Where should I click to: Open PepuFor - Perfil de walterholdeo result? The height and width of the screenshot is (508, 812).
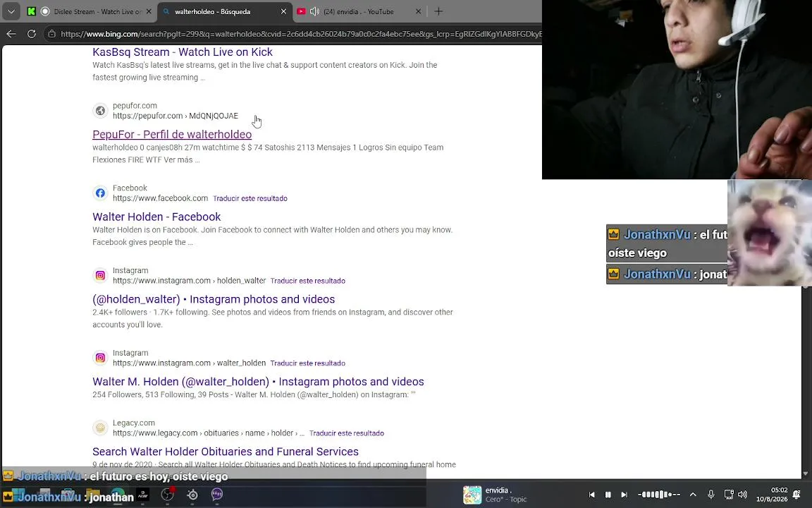pos(172,134)
